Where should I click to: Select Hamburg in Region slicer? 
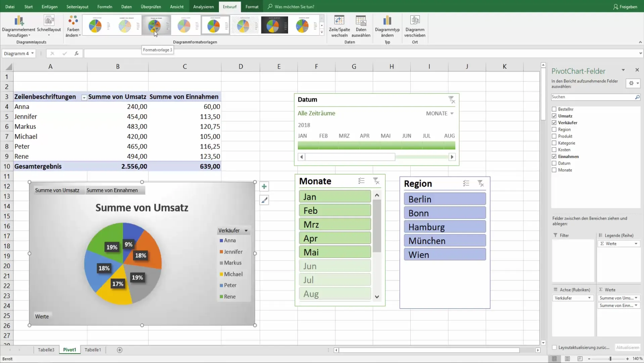pyautogui.click(x=445, y=227)
